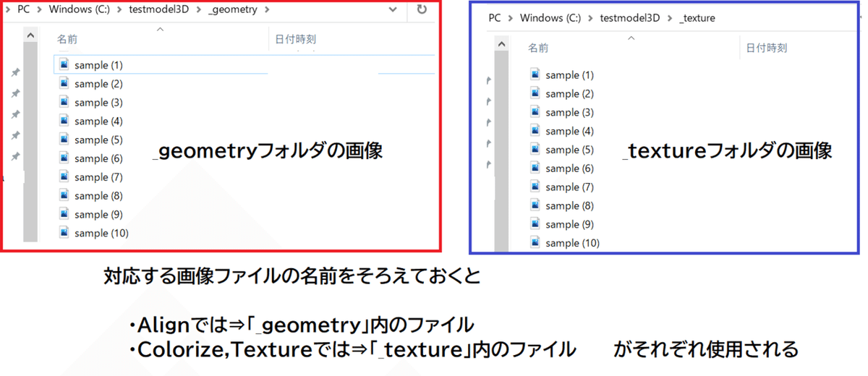Go to Windows (C:) in _texture window breadcrumb
Screen dimensions: 868x376
[x=551, y=18]
